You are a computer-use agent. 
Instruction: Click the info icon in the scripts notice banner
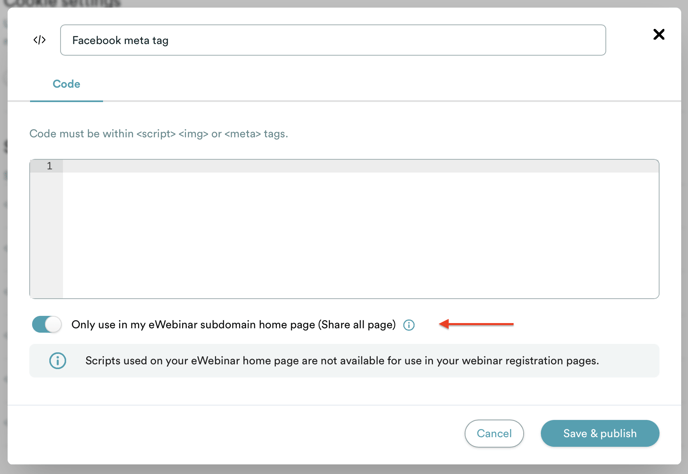pos(57,361)
